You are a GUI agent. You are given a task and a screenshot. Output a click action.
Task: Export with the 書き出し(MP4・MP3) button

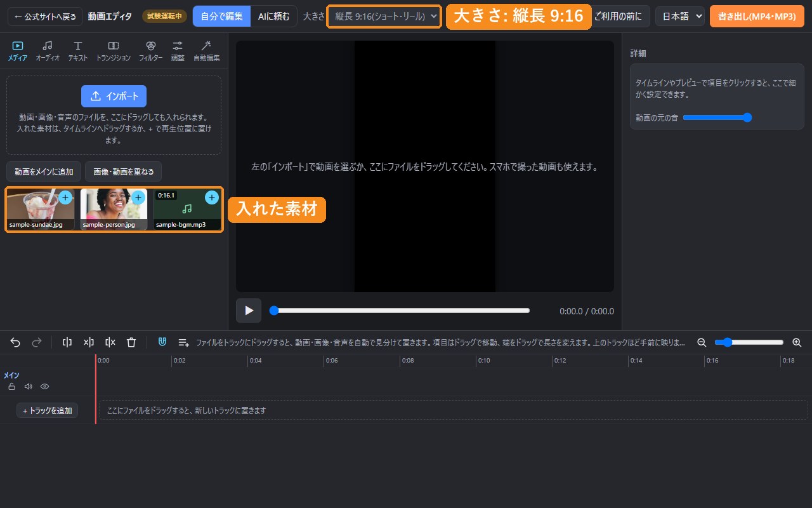pyautogui.click(x=757, y=16)
